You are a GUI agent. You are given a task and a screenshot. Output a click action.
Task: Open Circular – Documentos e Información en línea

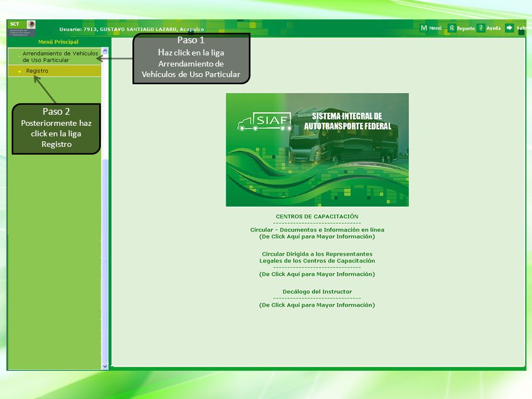317,229
